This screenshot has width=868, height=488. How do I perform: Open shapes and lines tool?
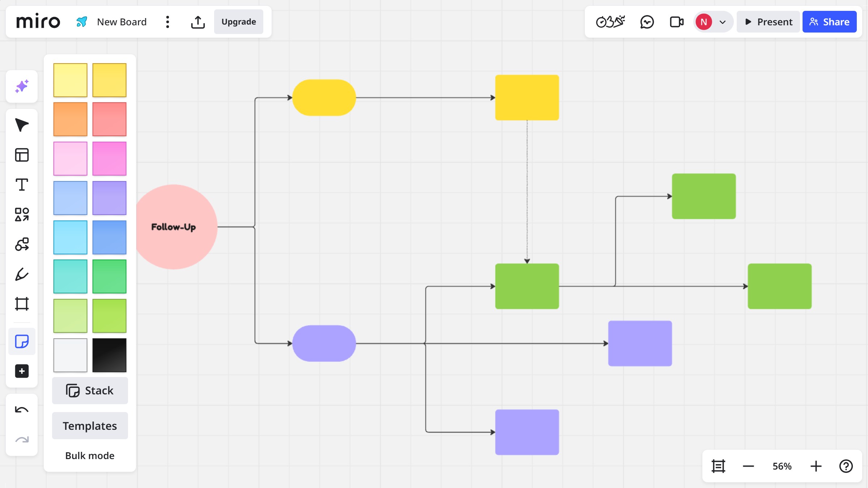(22, 214)
